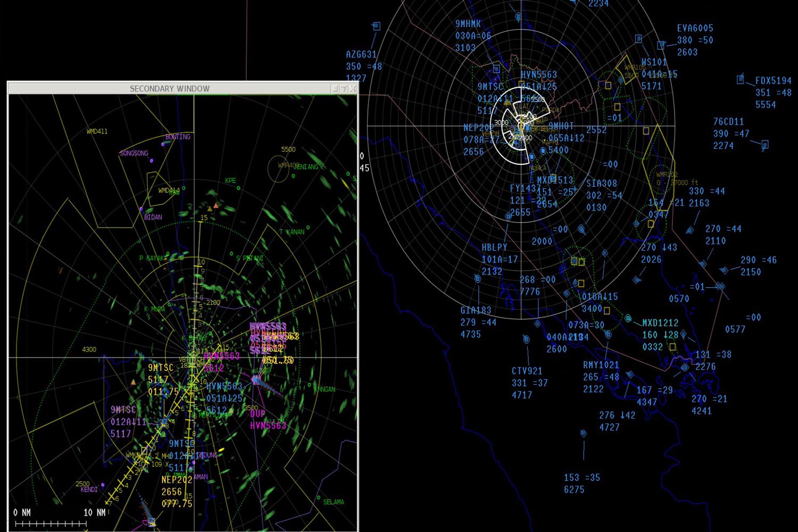Click the 76CD11 callsign label
Screen dimensions: 798x532
(728, 122)
